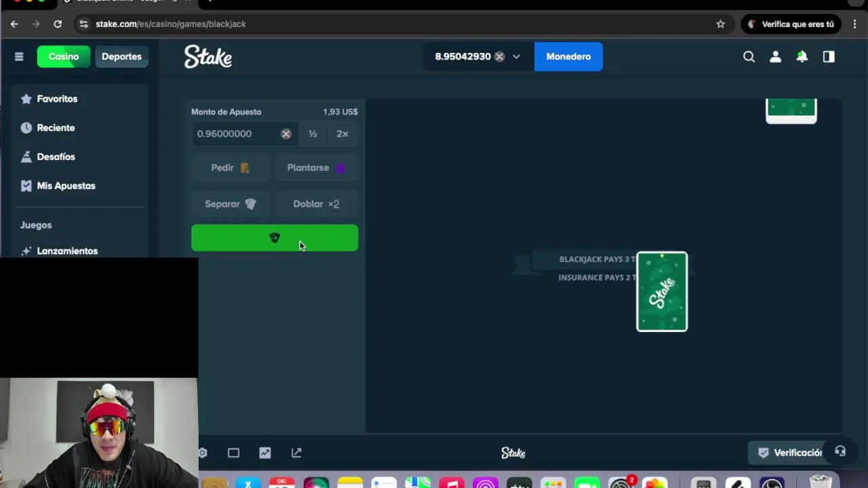Viewport: 868px width, 488px height.
Task: Click the Lanzamientos sparkle icon
Action: [26, 251]
